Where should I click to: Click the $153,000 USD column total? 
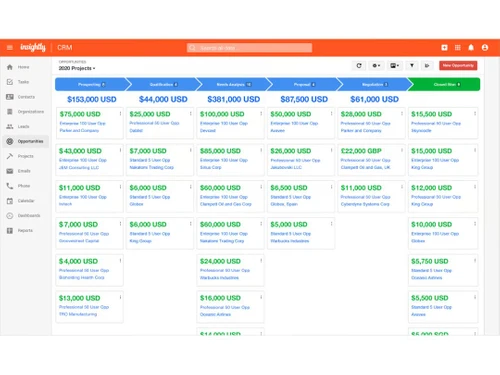pos(92,99)
